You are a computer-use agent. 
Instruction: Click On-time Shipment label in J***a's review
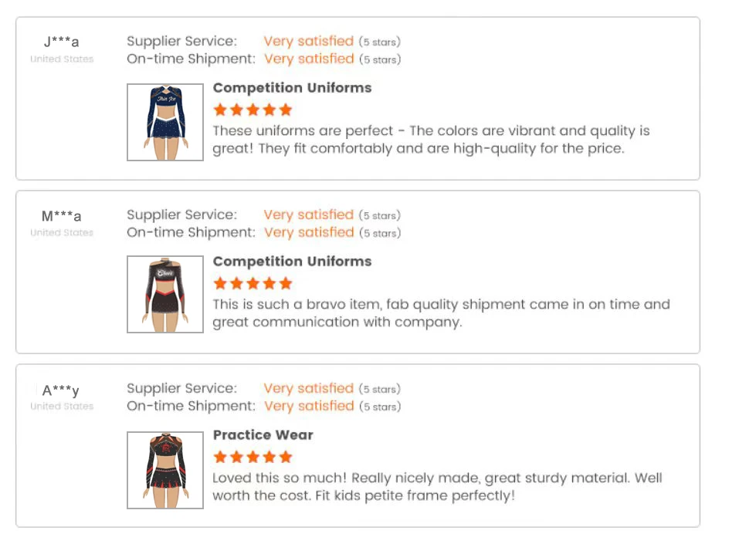tap(191, 59)
